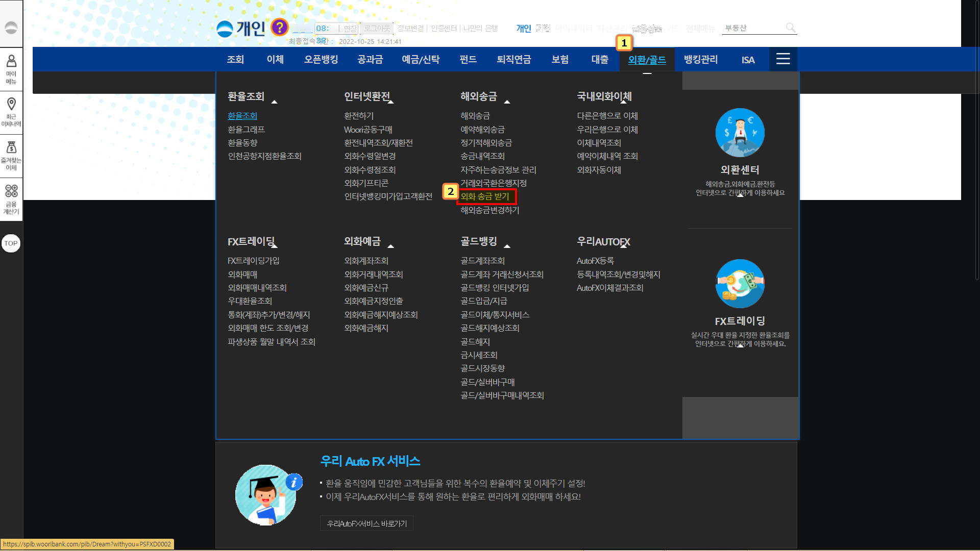Click the 외환센터 globe illustration

point(740,133)
